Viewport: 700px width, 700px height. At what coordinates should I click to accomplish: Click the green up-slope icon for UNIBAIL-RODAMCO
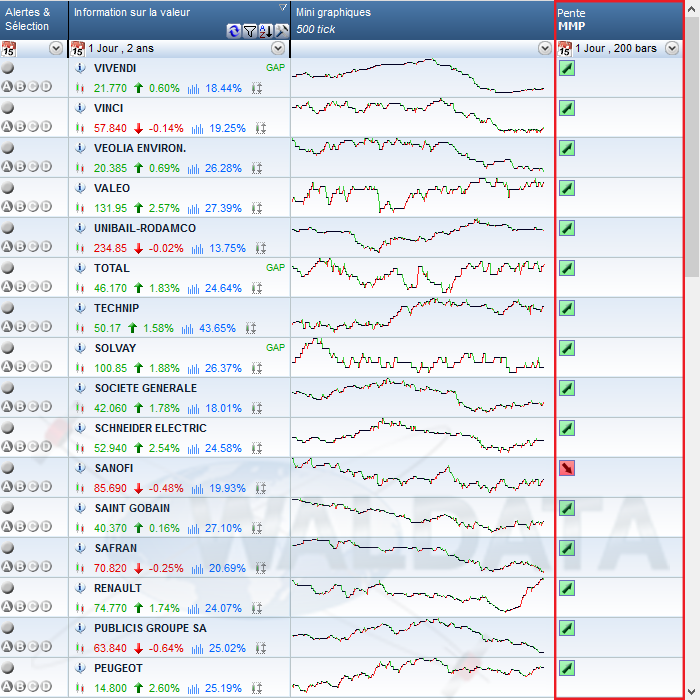(567, 228)
